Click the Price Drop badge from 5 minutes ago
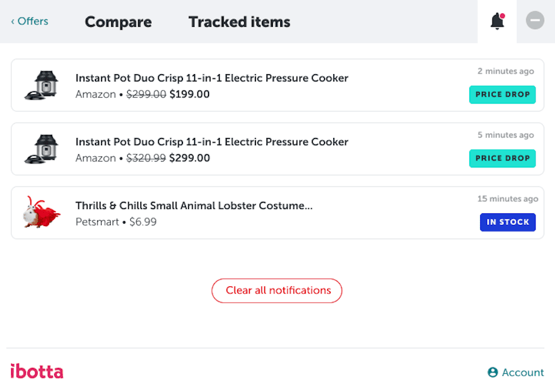555x392 pixels. (502, 159)
